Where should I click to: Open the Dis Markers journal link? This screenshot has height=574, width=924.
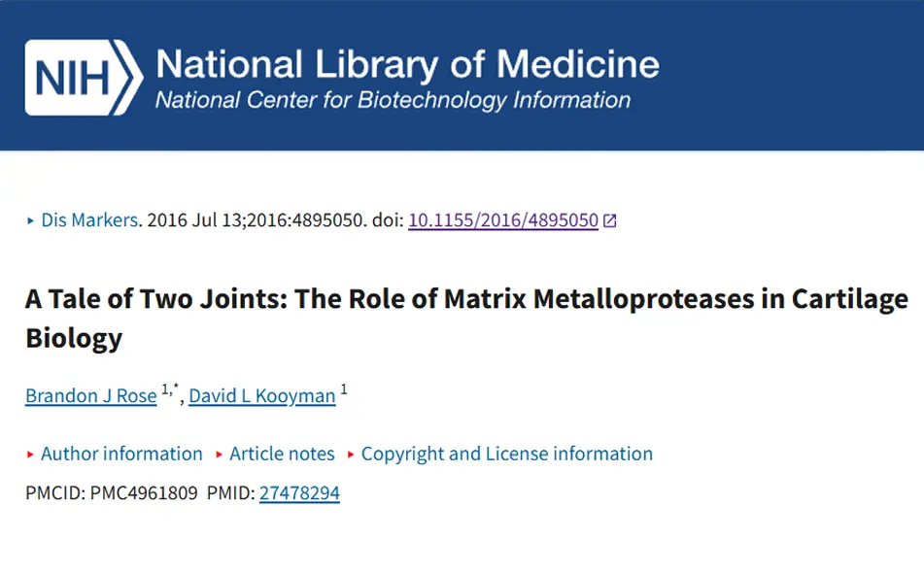(x=89, y=220)
